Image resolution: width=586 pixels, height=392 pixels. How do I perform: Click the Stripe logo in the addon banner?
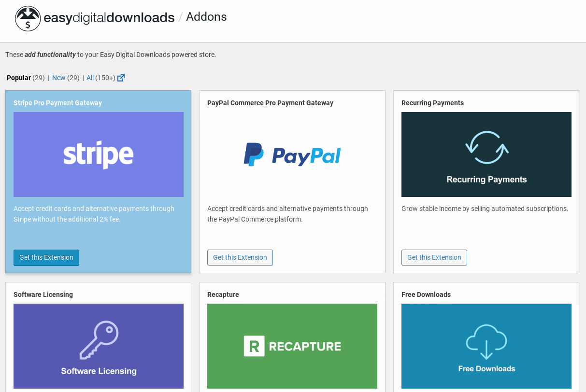[98, 154]
